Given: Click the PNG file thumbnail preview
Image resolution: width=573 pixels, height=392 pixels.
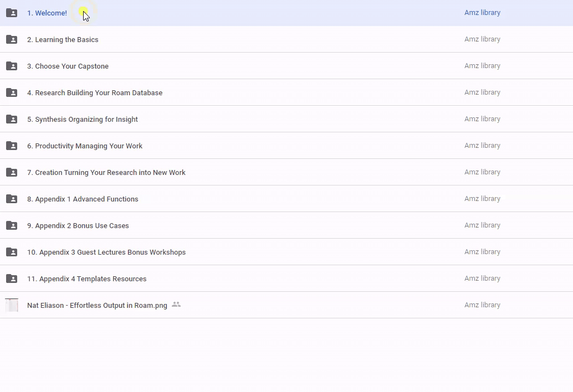Looking at the screenshot, I should 12,305.
